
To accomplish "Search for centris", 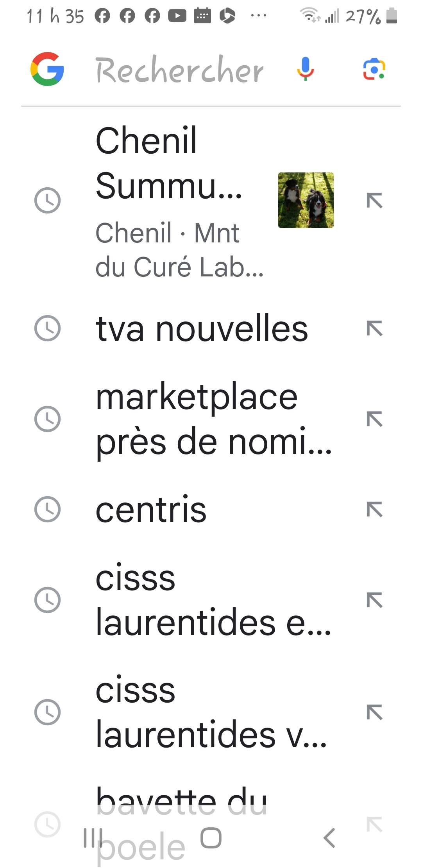I will click(x=151, y=510).
